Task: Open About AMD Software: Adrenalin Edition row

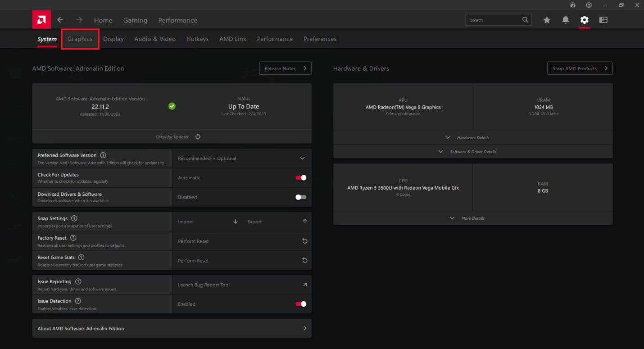Action: click(x=172, y=328)
